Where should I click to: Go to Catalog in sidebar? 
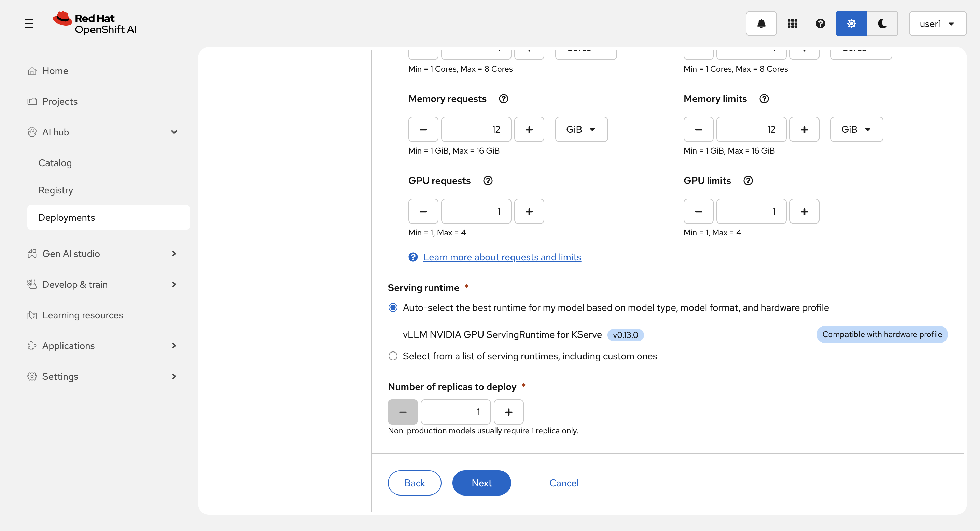click(x=55, y=163)
